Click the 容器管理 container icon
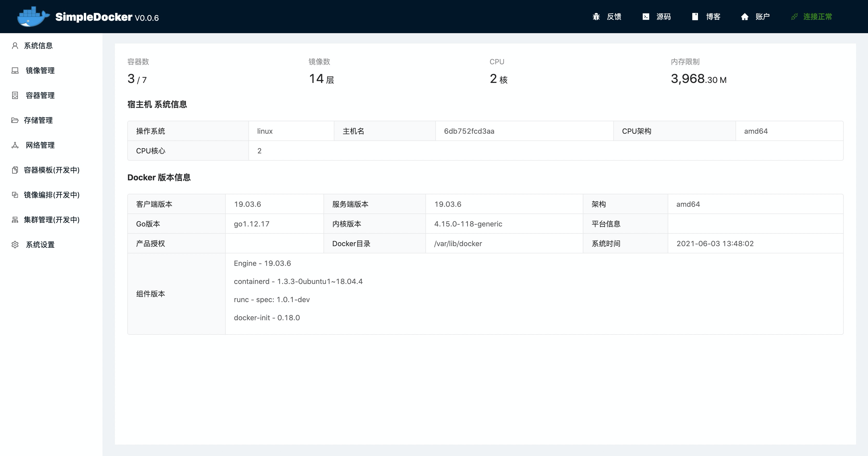Screen dimensions: 868x456 (15, 95)
